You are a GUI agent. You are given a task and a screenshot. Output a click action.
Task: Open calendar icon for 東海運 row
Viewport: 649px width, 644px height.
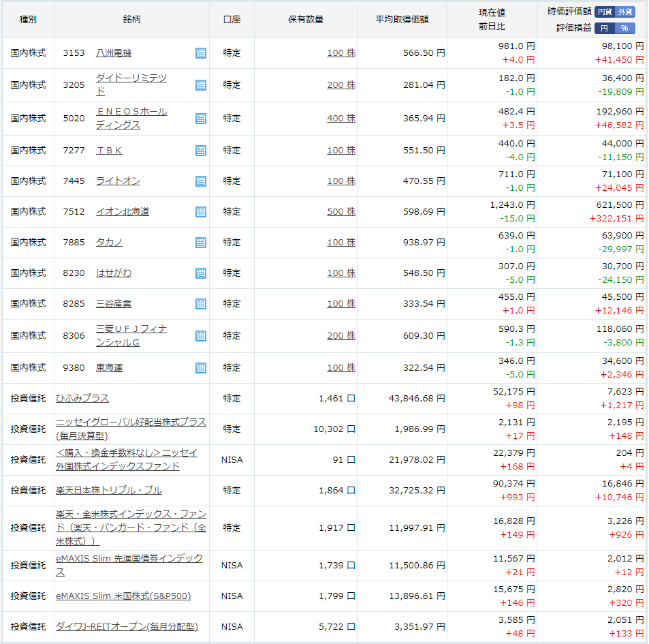coord(201,368)
